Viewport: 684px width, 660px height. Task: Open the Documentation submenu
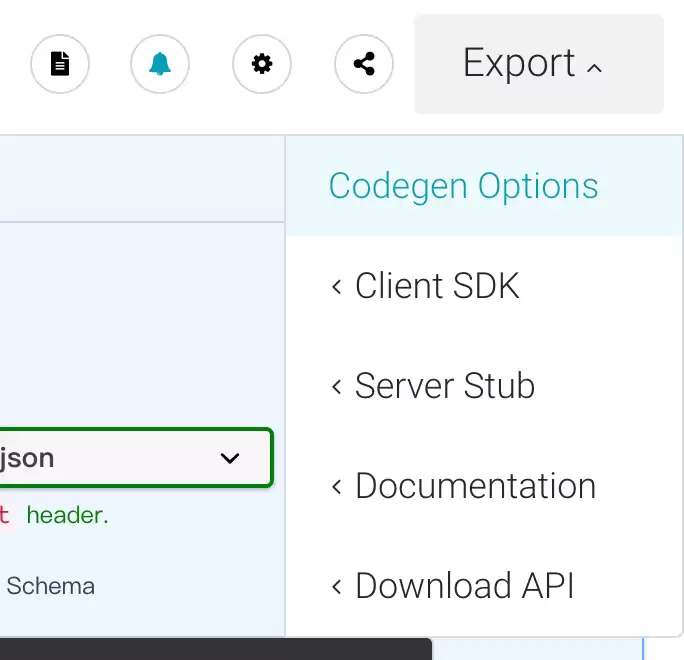[x=484, y=486]
